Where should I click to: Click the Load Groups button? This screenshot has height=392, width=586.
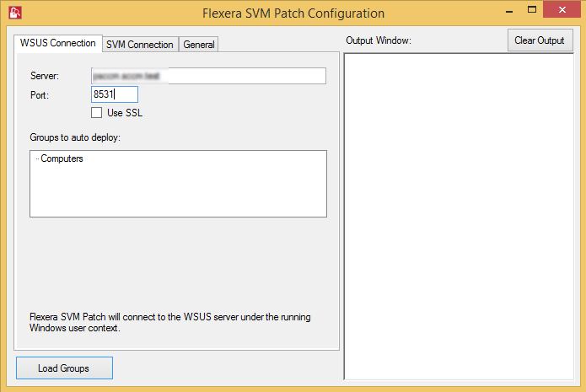pyautogui.click(x=64, y=368)
